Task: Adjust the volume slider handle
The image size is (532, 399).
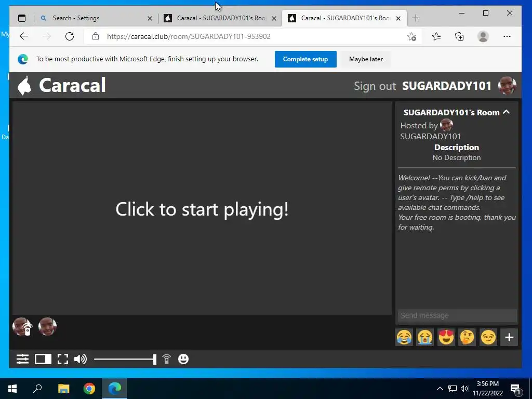Action: (x=155, y=360)
